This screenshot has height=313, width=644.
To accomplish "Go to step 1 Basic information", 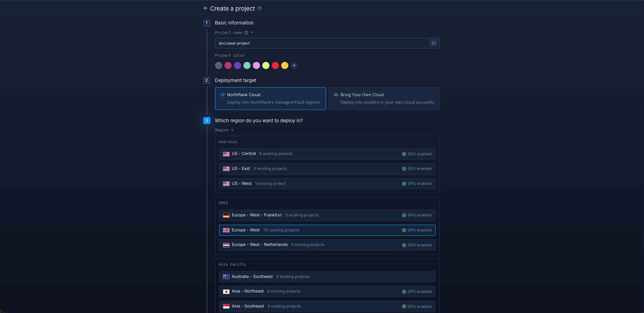I will (207, 23).
